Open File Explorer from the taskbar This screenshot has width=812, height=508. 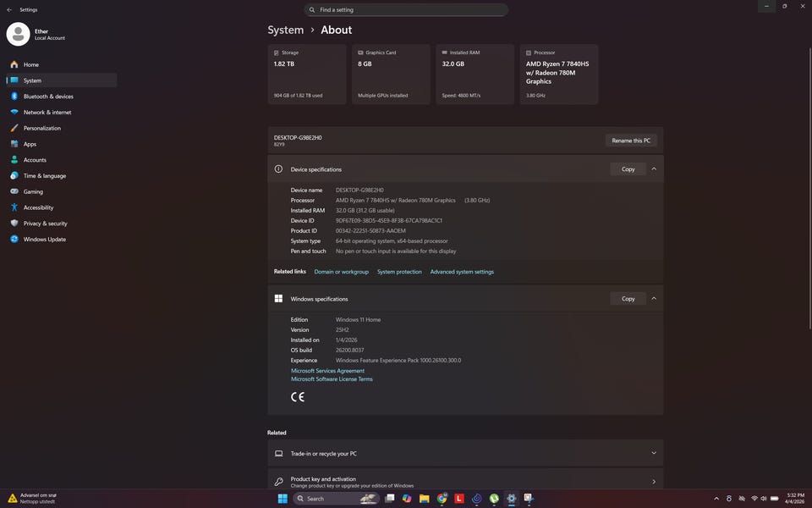click(424, 499)
